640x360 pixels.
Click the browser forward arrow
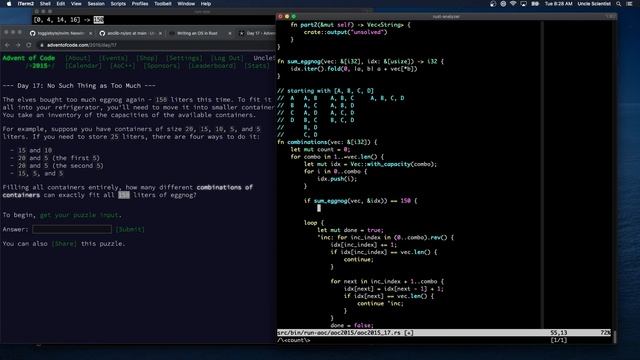[x=18, y=45]
